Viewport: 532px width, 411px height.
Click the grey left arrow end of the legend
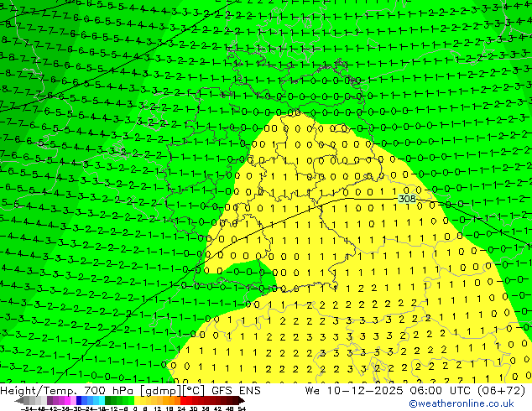[19, 400]
